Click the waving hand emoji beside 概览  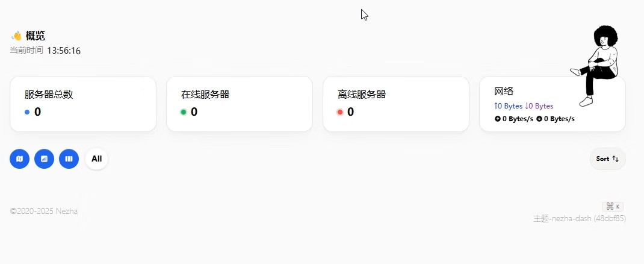pos(17,36)
